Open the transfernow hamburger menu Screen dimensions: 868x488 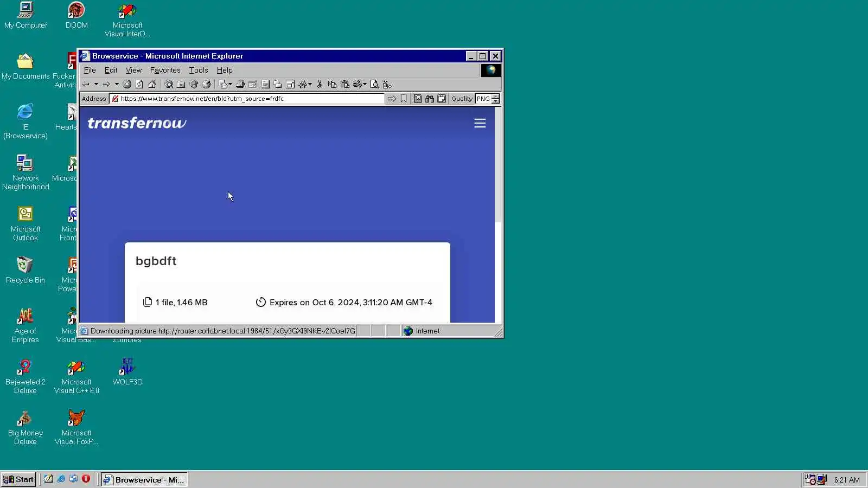click(x=480, y=123)
